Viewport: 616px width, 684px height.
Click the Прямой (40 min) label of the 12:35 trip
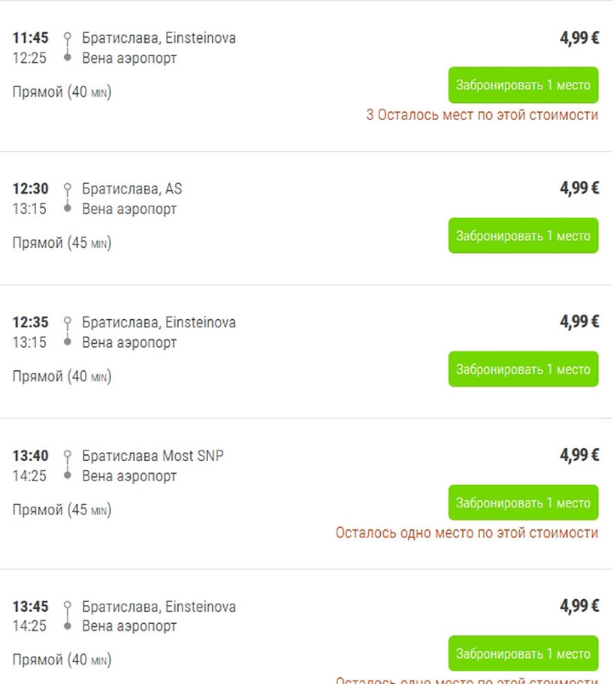(x=62, y=376)
